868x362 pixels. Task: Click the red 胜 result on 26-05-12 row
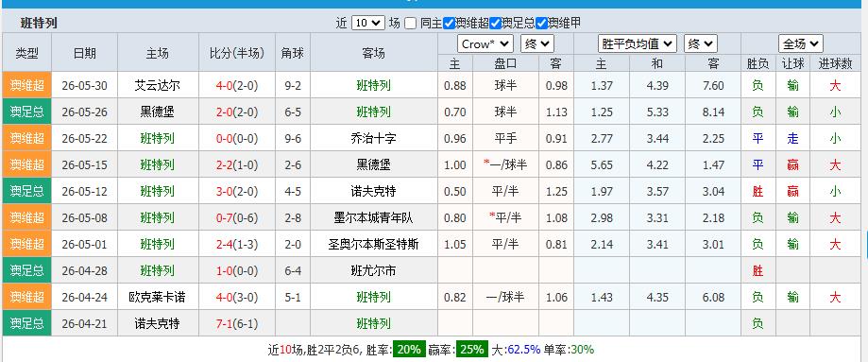pos(757,191)
